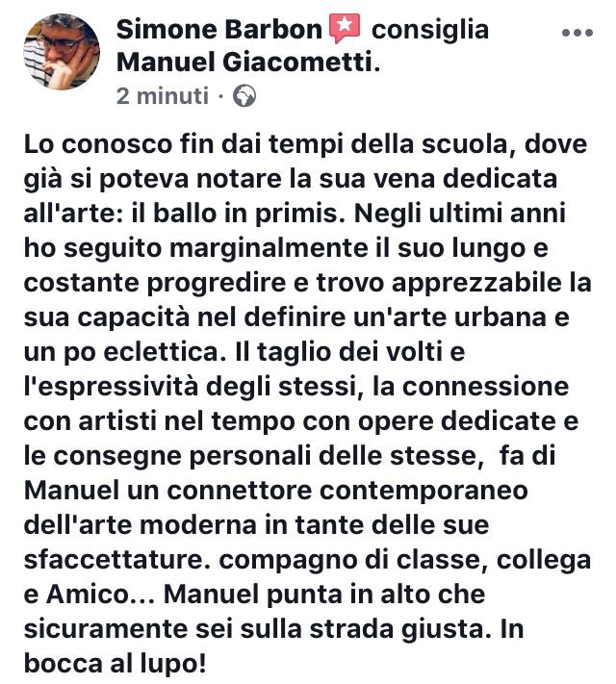Click the word 'consiglia' in the header
Viewport: 616px width, 684px height.
(x=430, y=30)
